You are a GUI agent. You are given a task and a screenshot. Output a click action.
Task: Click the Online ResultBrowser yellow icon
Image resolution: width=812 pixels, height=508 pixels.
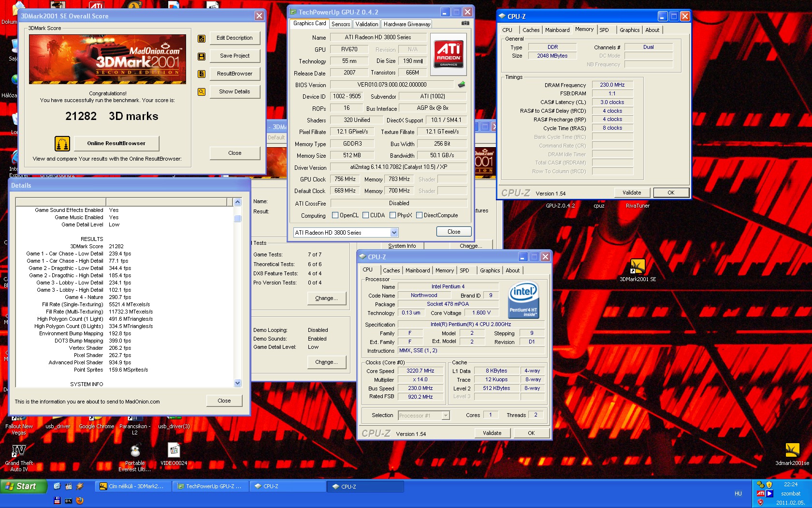click(62, 144)
